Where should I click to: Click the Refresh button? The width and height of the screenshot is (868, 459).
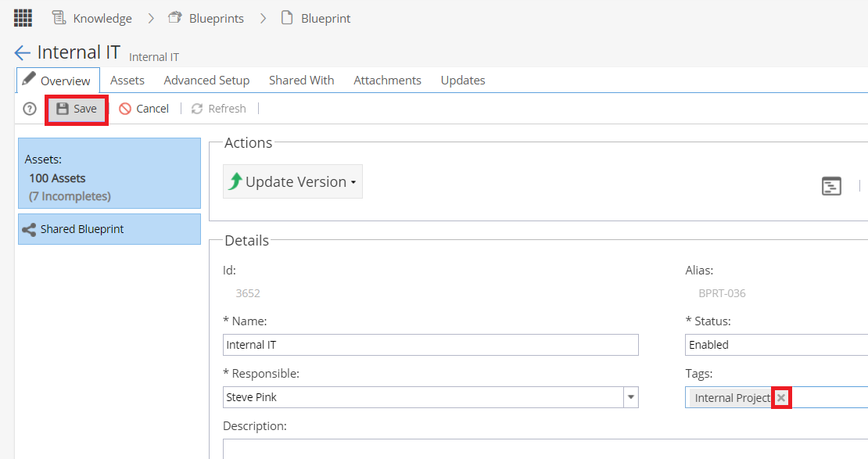tap(218, 109)
